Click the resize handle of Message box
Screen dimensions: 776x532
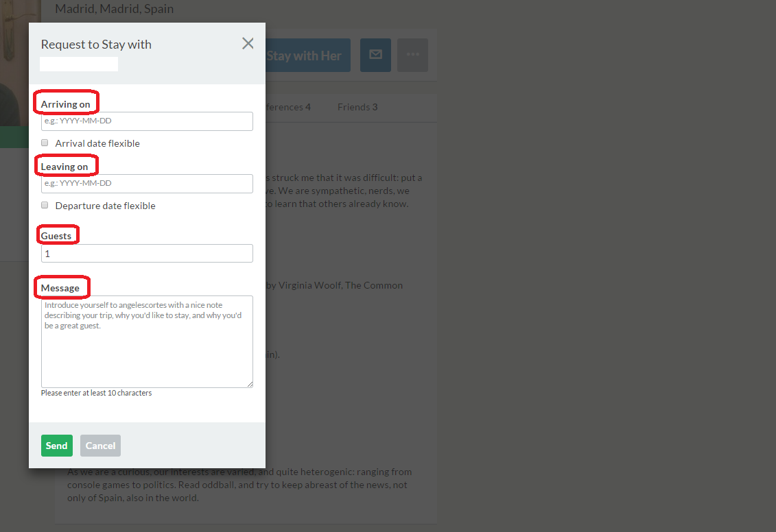point(250,384)
